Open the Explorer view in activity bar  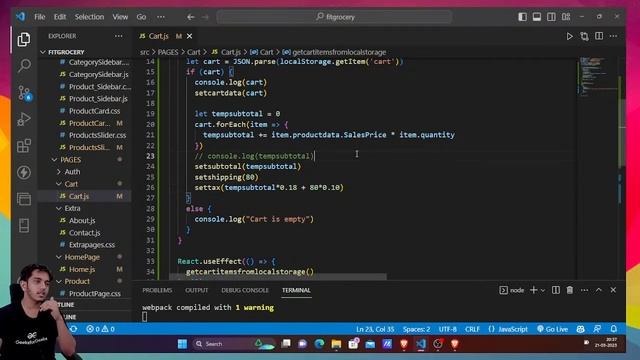tap(24, 40)
